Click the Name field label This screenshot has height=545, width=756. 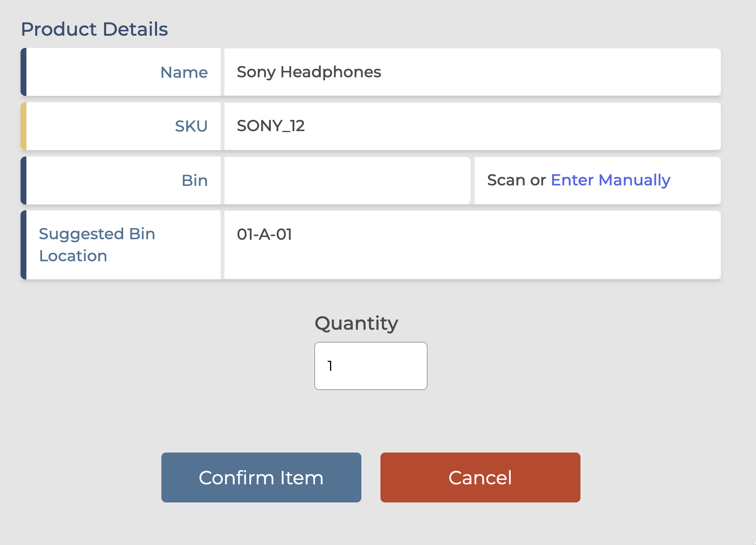[184, 72]
